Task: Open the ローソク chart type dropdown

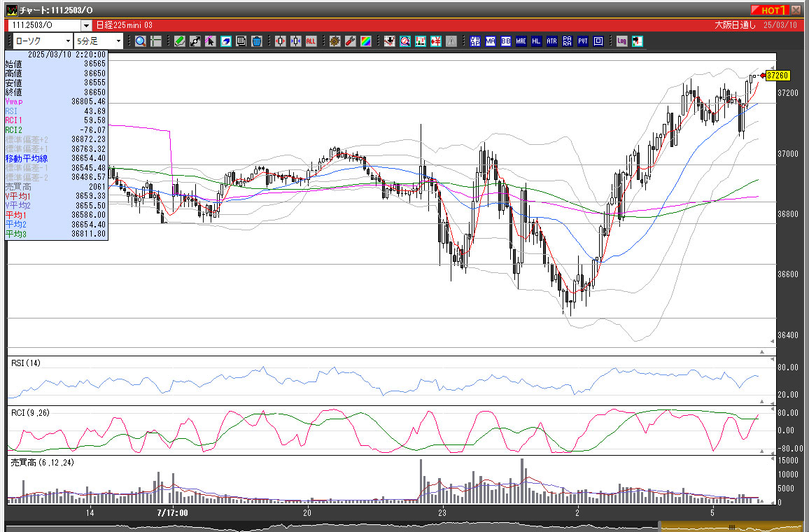Action: click(40, 41)
